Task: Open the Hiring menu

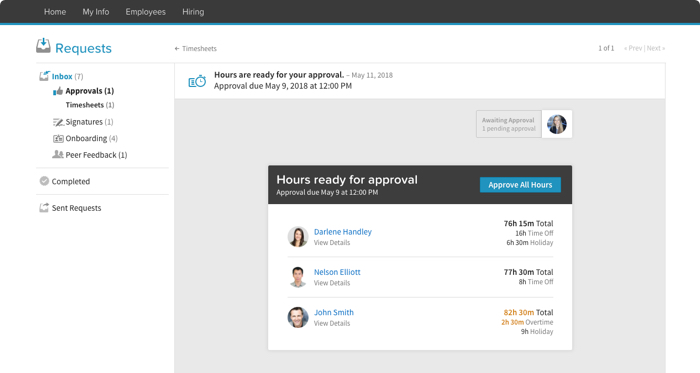Action: [x=193, y=12]
